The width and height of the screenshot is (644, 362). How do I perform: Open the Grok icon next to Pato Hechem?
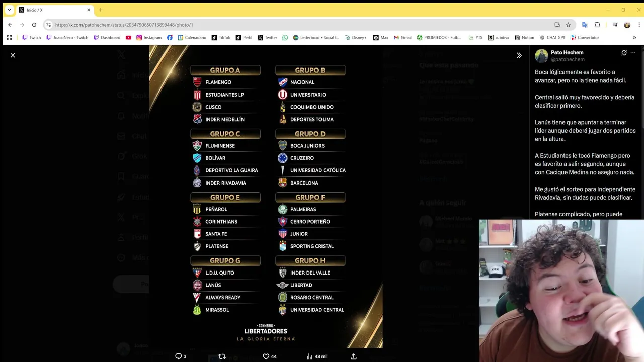click(624, 53)
